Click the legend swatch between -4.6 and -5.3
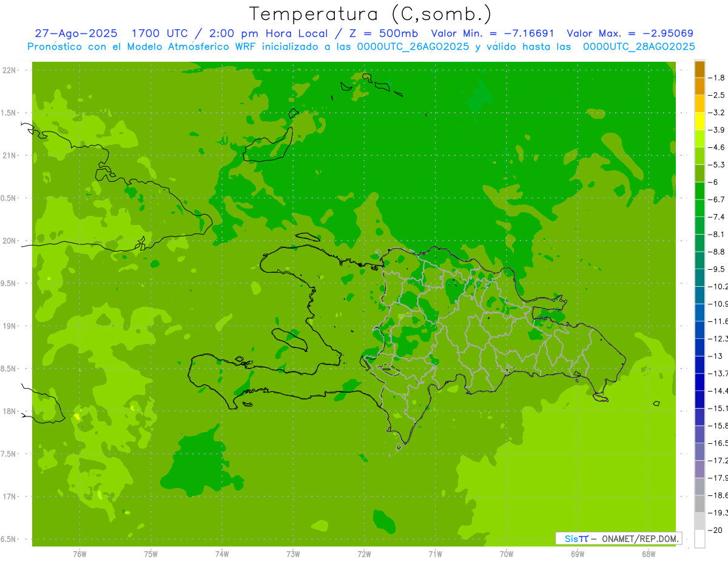 (x=699, y=156)
